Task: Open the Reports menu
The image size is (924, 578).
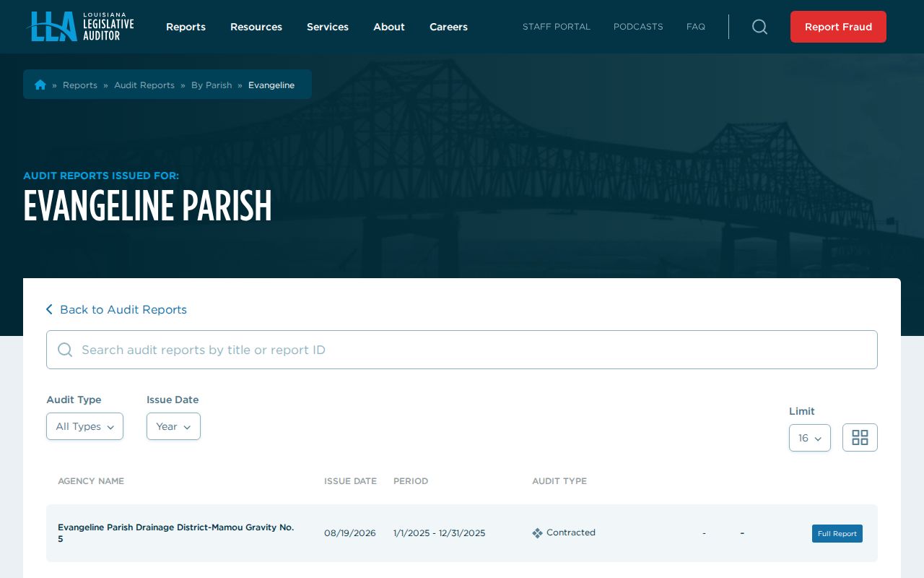Action: pyautogui.click(x=186, y=27)
